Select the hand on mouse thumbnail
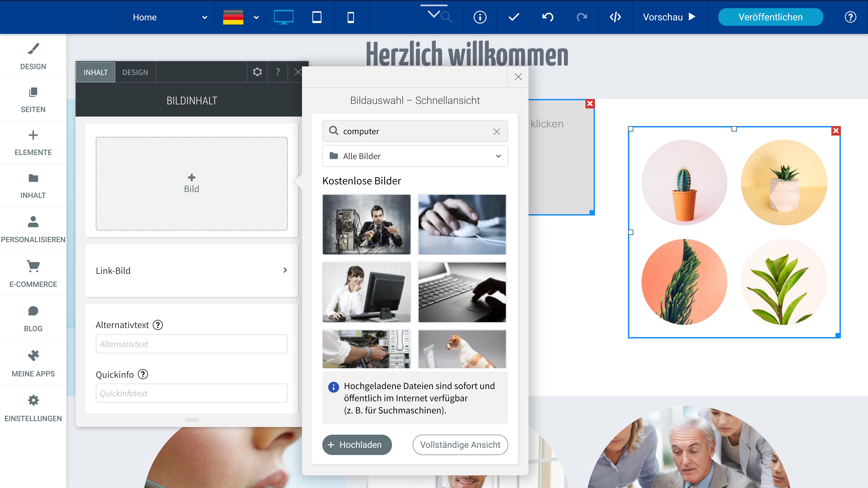The width and height of the screenshot is (868, 488). tap(462, 224)
